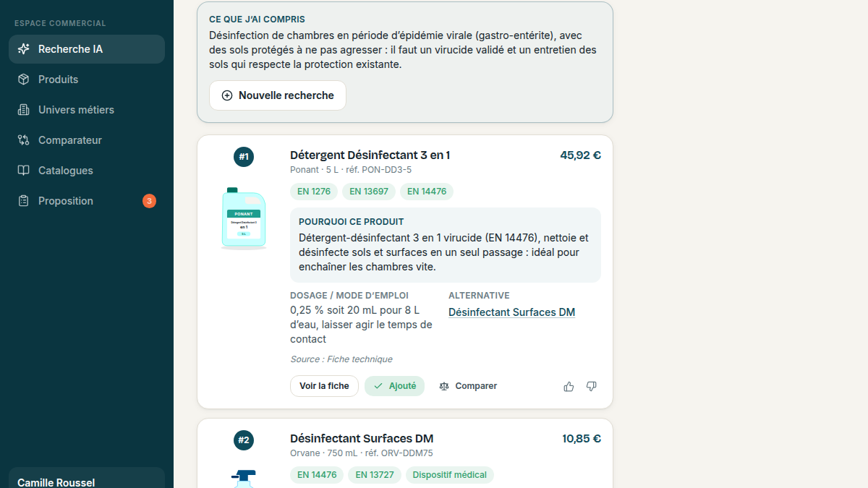Click the POURQUOI CE PRODUIT heading

click(x=352, y=222)
